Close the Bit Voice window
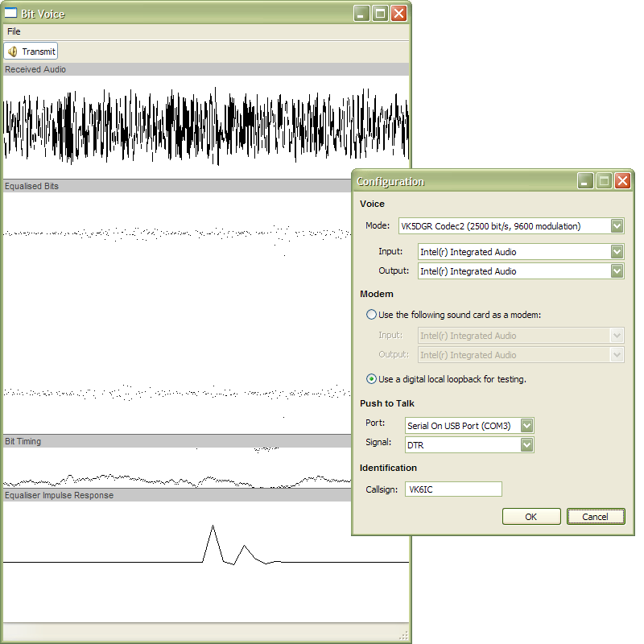644x644 pixels. pyautogui.click(x=398, y=14)
